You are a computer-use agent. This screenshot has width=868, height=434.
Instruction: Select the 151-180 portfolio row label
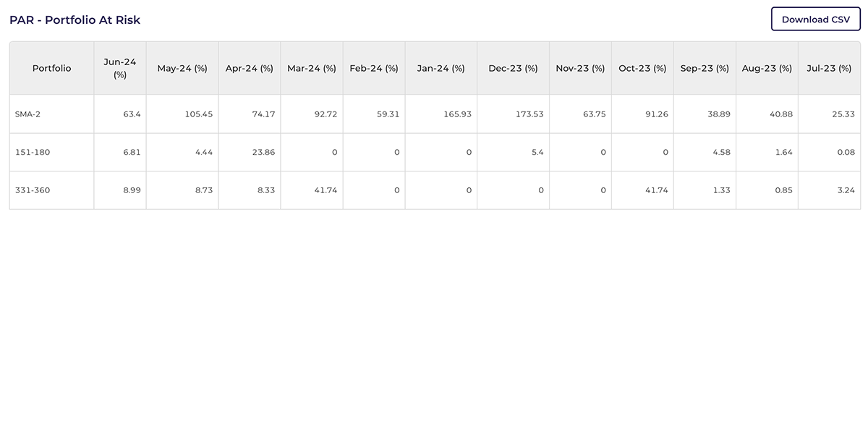pos(31,152)
